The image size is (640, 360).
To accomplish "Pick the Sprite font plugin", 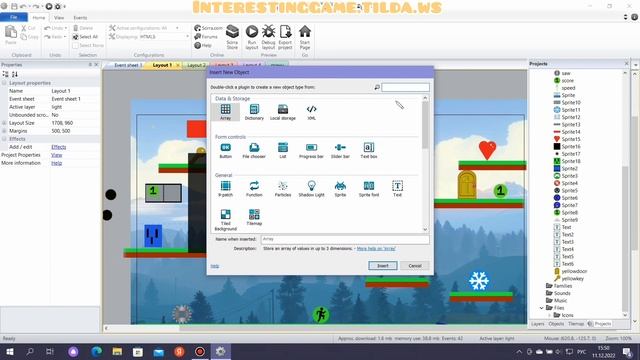I will point(369,189).
